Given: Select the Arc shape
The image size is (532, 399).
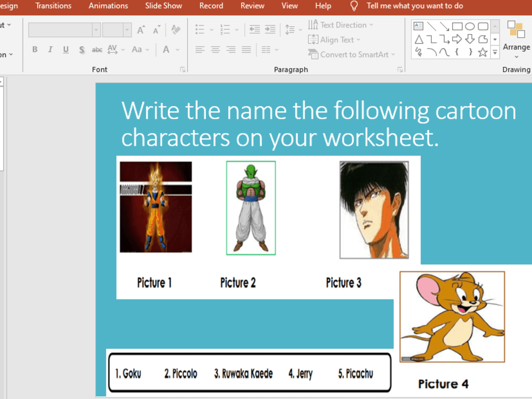Looking at the screenshot, I should pos(431,52).
